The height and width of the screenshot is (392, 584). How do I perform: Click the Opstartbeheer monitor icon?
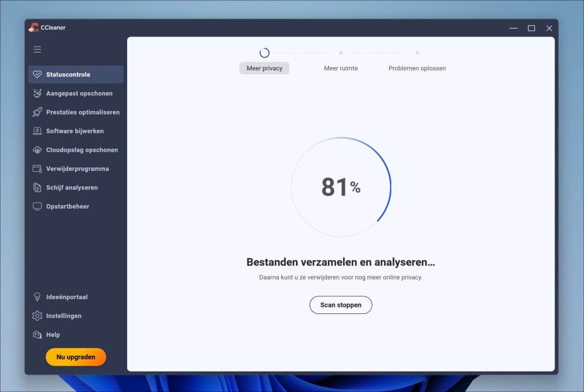pyautogui.click(x=37, y=206)
